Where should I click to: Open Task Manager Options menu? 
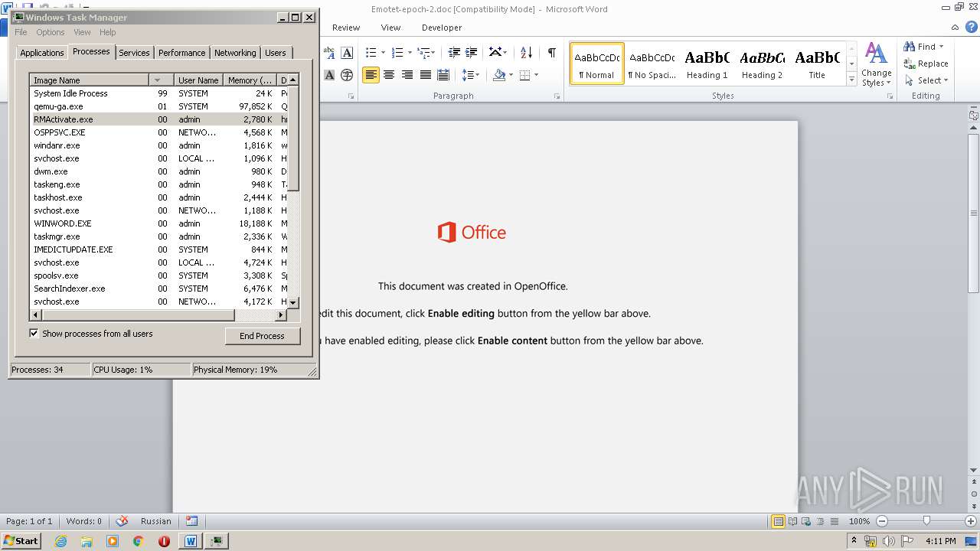tap(51, 32)
